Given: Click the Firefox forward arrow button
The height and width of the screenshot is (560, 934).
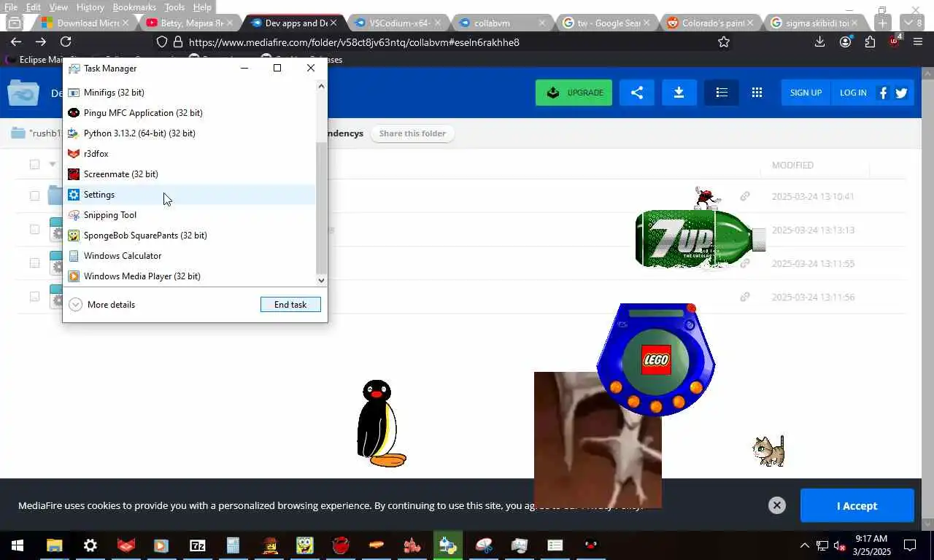Looking at the screenshot, I should 41,42.
